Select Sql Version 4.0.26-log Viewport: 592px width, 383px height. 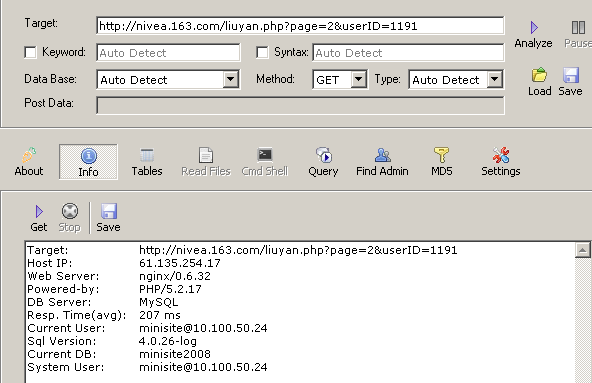pos(168,341)
